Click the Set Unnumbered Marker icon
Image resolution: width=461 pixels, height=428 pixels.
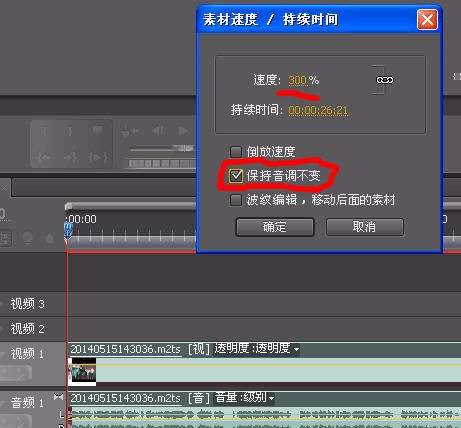point(97,131)
